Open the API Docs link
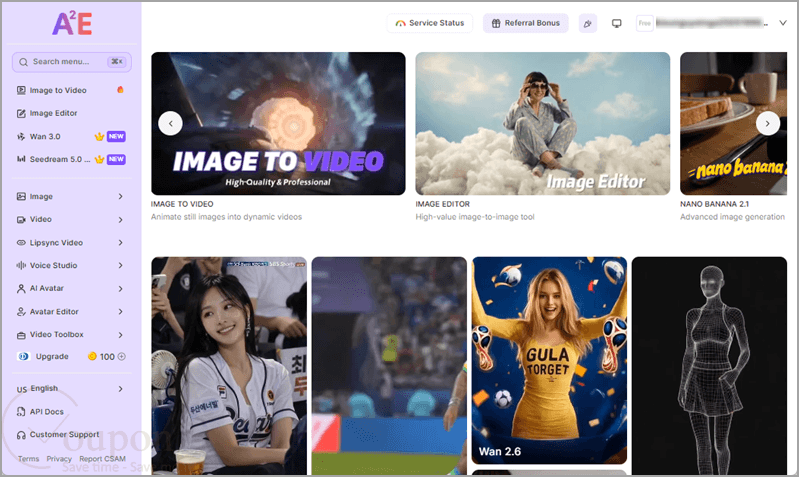The image size is (799, 477). click(46, 411)
